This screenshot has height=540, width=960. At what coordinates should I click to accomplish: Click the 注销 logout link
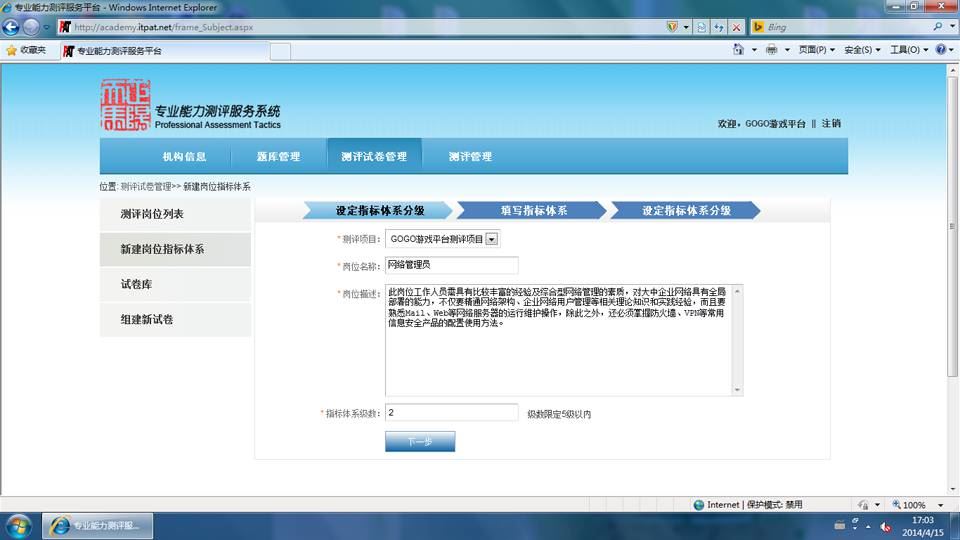(x=831, y=124)
